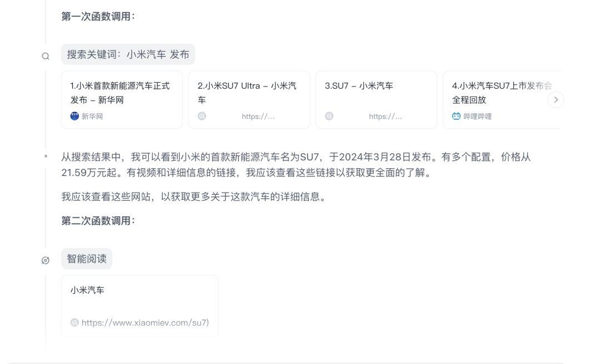The height and width of the screenshot is (364, 600).
Task: Click https://... under 3.SU7 card
Action: point(386,116)
